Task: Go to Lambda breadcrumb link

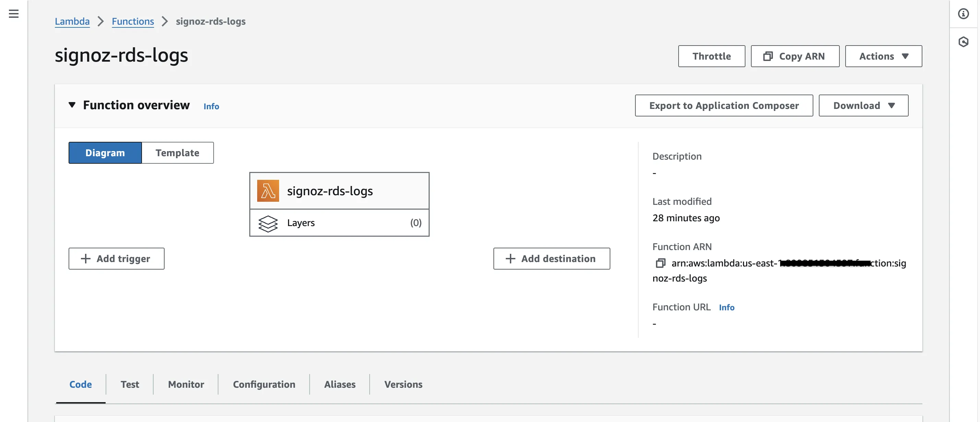Action: coord(72,21)
